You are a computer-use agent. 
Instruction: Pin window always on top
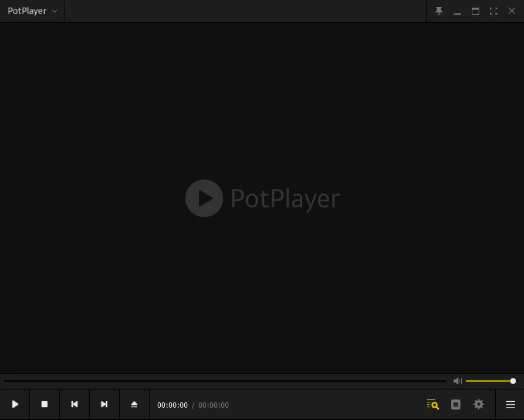[x=439, y=11]
